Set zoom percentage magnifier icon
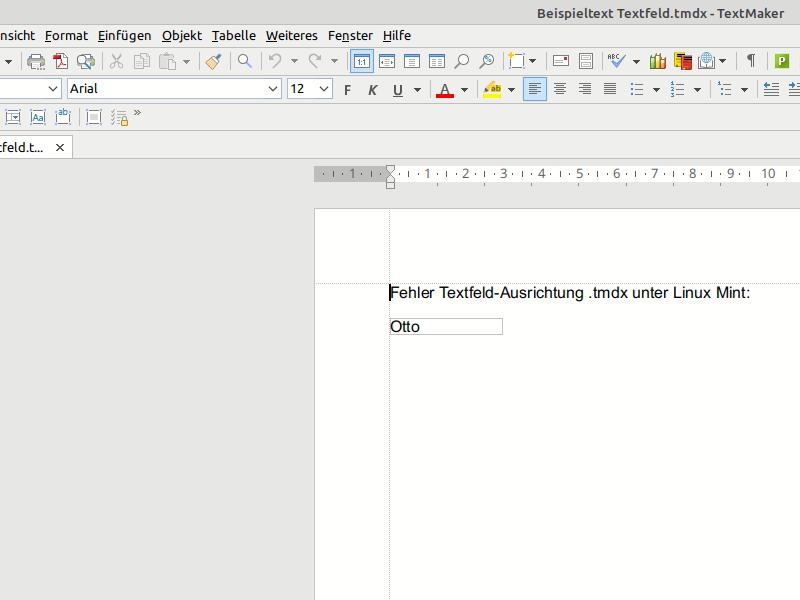The height and width of the screenshot is (600, 800). coord(487,62)
